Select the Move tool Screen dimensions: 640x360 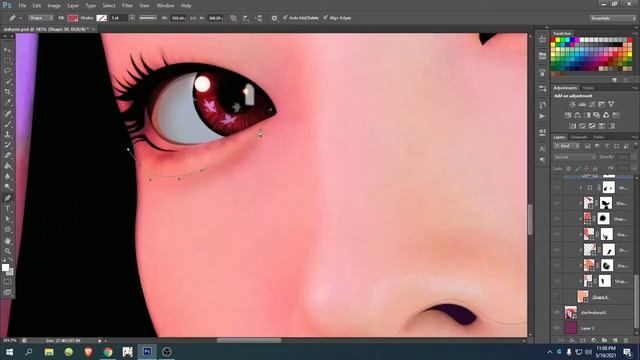(7, 50)
